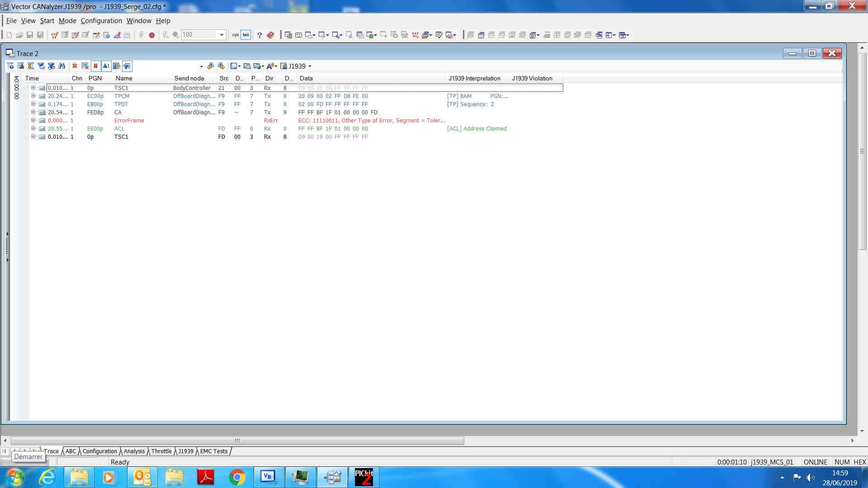Viewport: 868px width, 488px height.
Task: Expand the ACL trace row
Action: [33, 128]
